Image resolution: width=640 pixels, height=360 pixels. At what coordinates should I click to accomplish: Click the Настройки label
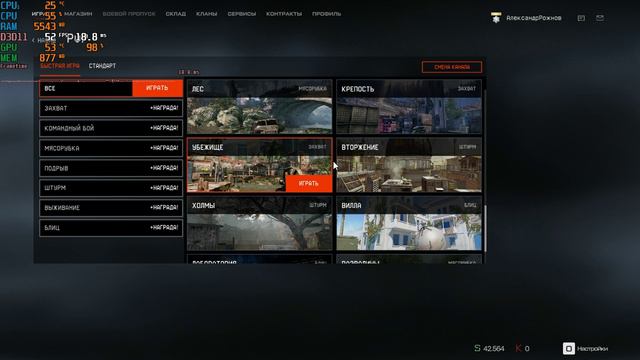(592, 349)
